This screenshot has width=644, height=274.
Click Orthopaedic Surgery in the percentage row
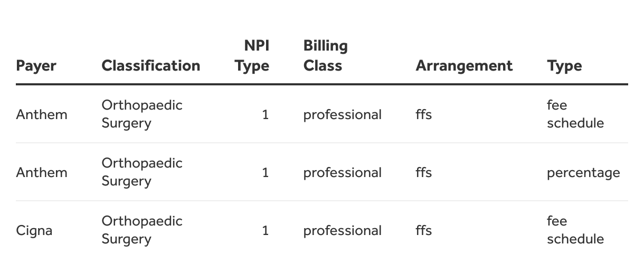[142, 172]
